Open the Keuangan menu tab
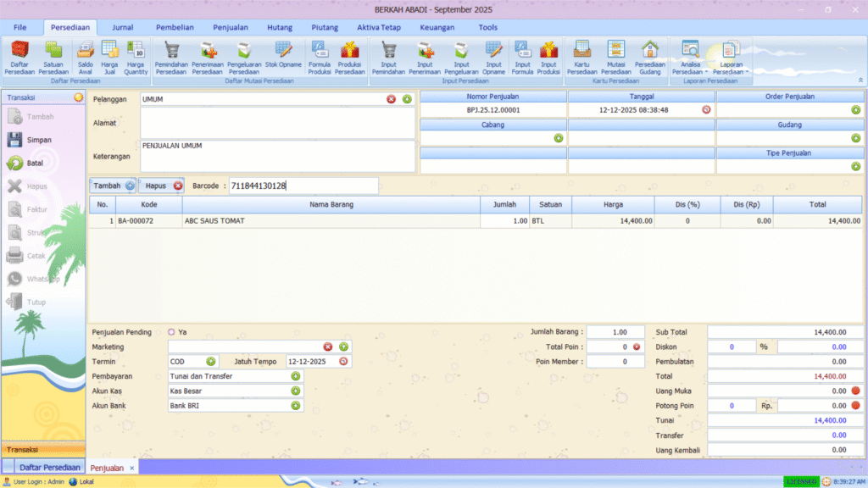 click(x=437, y=27)
